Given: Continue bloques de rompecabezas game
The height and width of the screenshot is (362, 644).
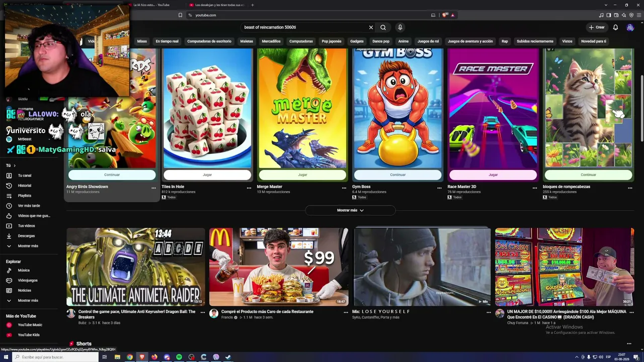Looking at the screenshot, I should tap(588, 174).
